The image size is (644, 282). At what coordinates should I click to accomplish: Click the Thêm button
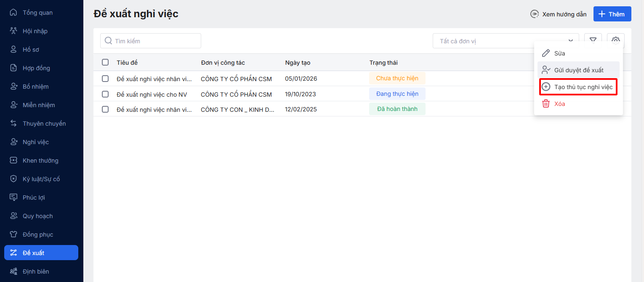(x=612, y=14)
